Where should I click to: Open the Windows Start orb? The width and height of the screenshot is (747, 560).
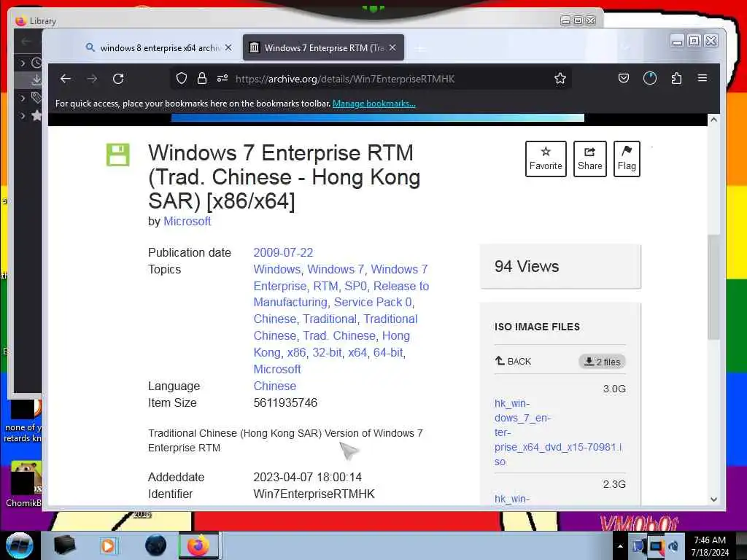[x=19, y=545]
